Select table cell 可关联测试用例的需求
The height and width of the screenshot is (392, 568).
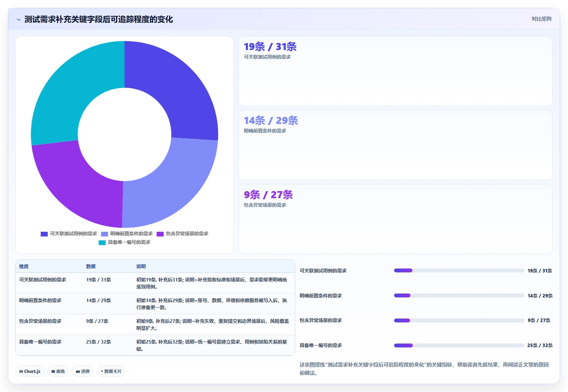[43, 280]
